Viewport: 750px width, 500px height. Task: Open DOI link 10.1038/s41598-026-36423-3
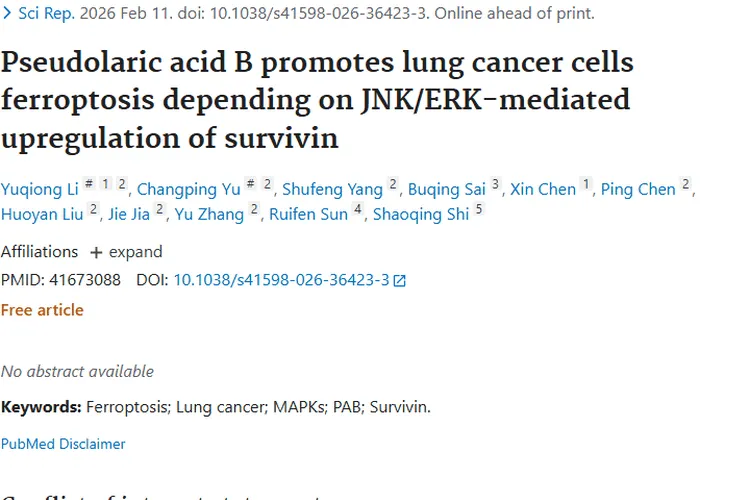point(281,280)
